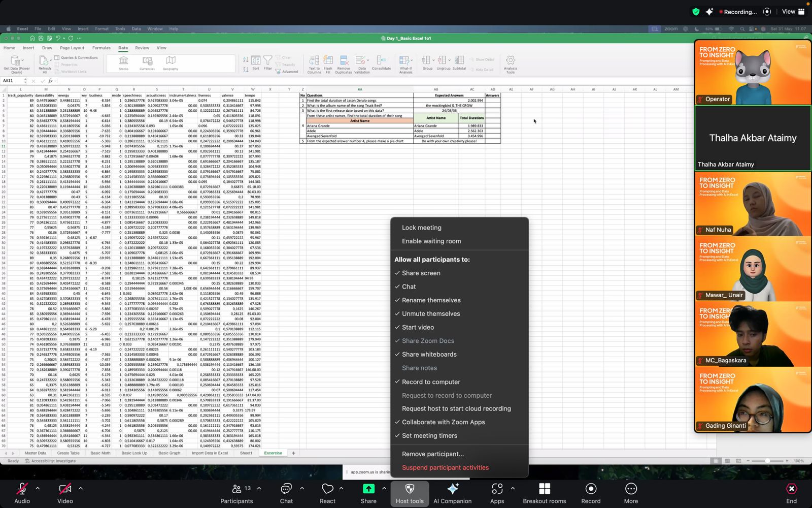The width and height of the screenshot is (812, 508).
Task: Open Breakout rooms grid icon
Action: [545, 489]
